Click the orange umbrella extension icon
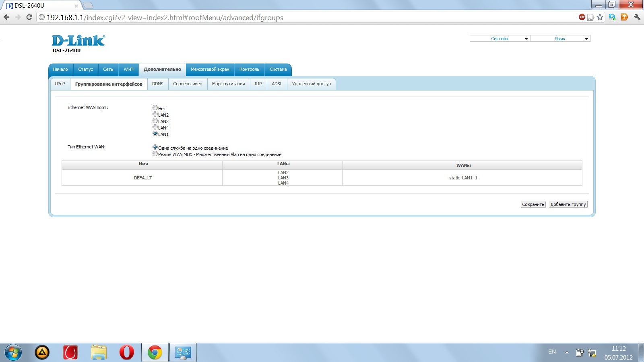644x362 pixels. tap(624, 17)
